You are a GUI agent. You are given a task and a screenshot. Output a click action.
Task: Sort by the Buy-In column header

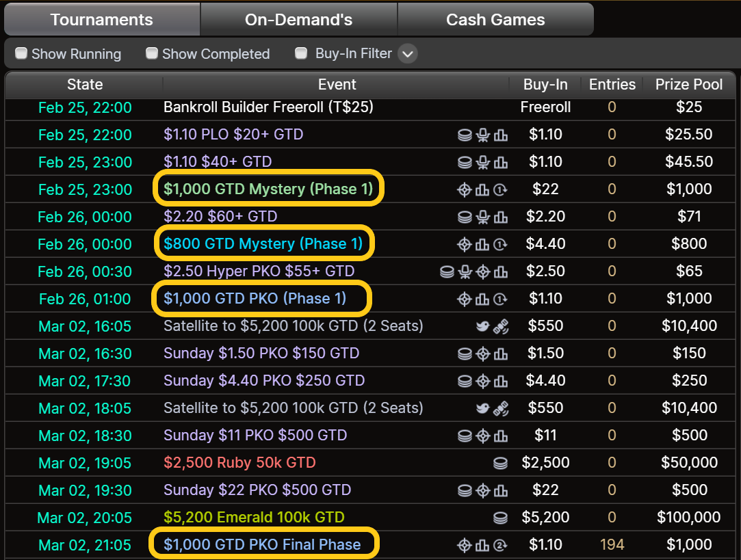(545, 85)
